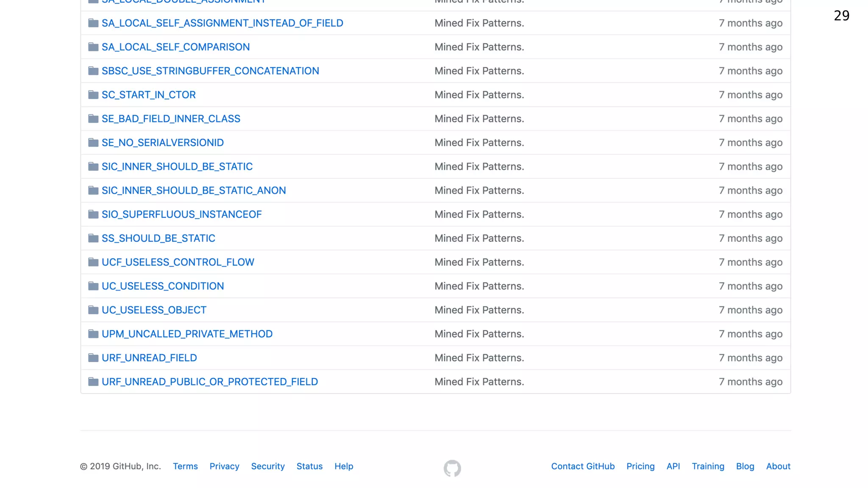Screen dimensions: 868x488
Task: Go to the Security footer link
Action: 268,466
